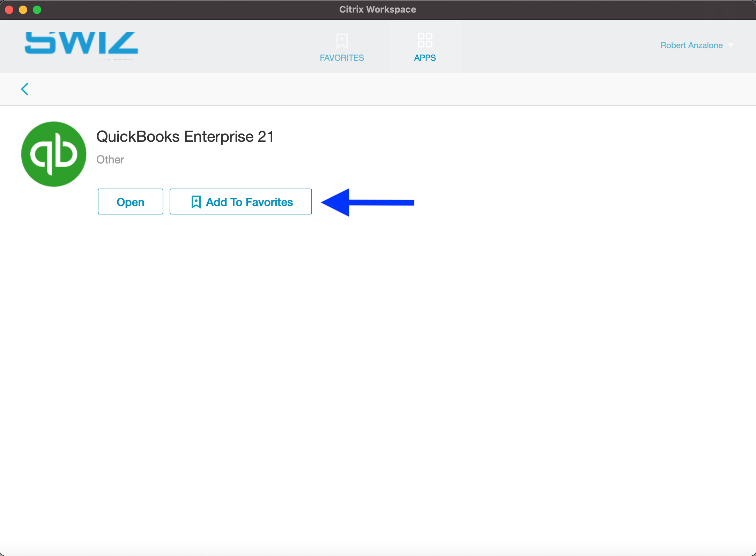Click the bookmark icon on Add To Favorites
This screenshot has width=756, height=556.
pos(195,202)
